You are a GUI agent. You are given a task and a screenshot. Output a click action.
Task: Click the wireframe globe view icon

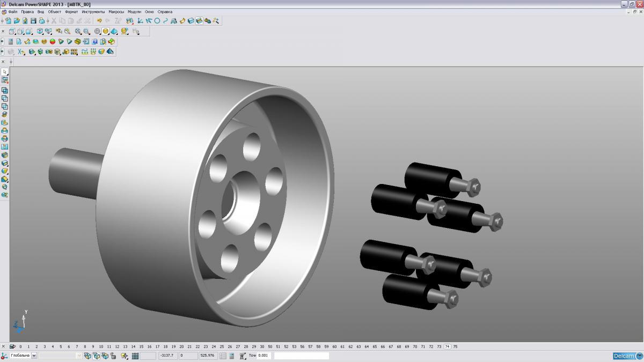click(97, 31)
